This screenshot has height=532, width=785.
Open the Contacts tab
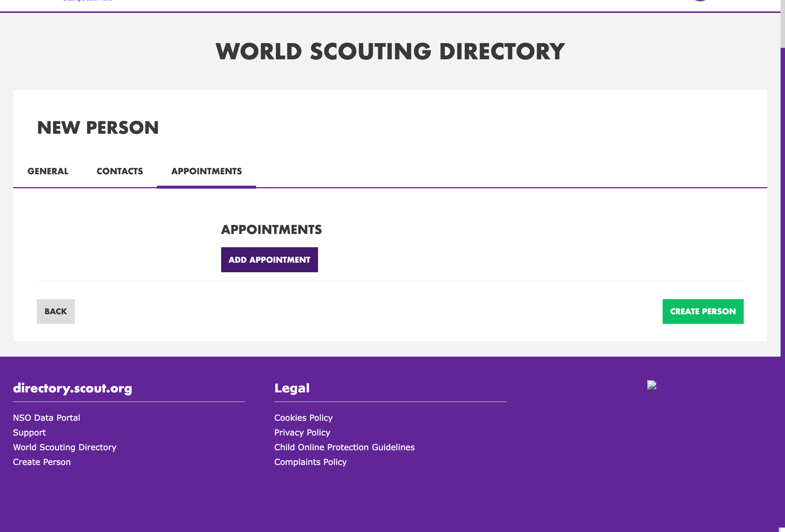point(120,171)
